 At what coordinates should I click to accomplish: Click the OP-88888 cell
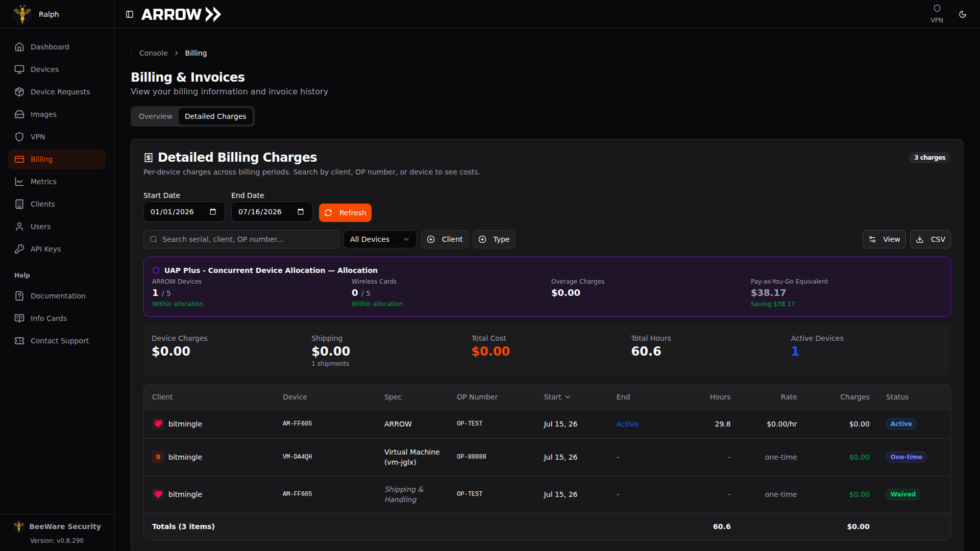pyautogui.click(x=472, y=457)
